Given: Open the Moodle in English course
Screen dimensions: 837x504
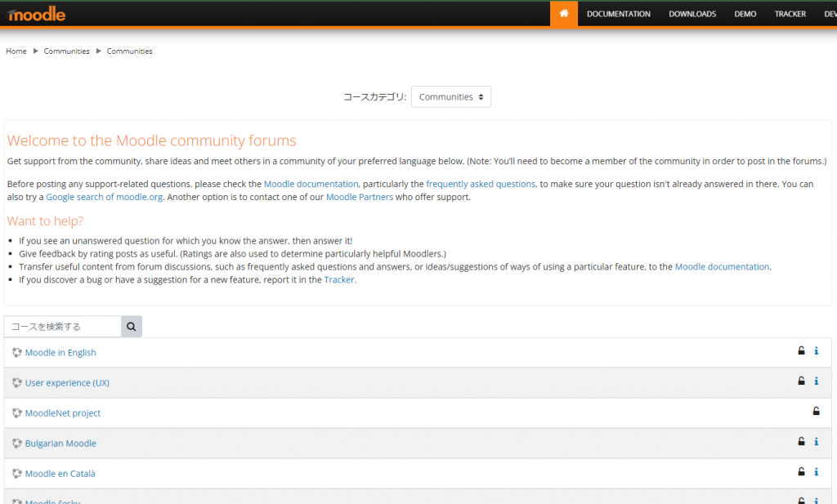Looking at the screenshot, I should 60,353.
